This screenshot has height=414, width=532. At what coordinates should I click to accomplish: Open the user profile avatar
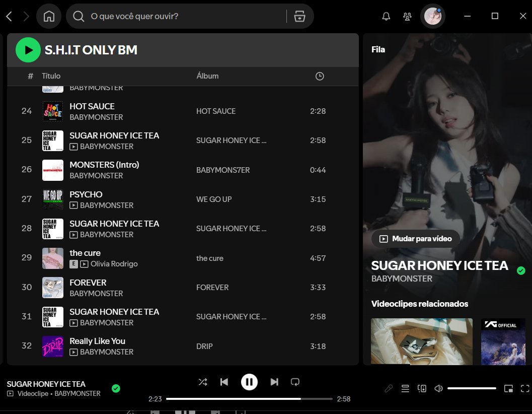pos(432,16)
